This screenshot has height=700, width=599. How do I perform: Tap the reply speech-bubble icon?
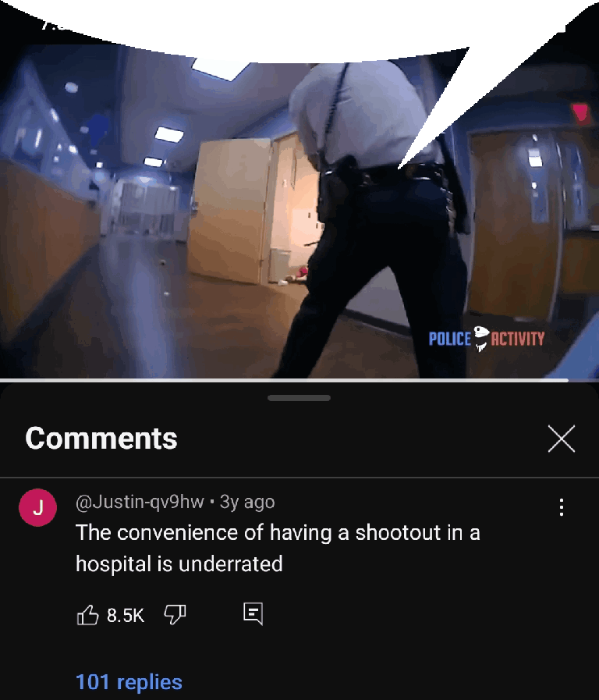pyautogui.click(x=253, y=614)
